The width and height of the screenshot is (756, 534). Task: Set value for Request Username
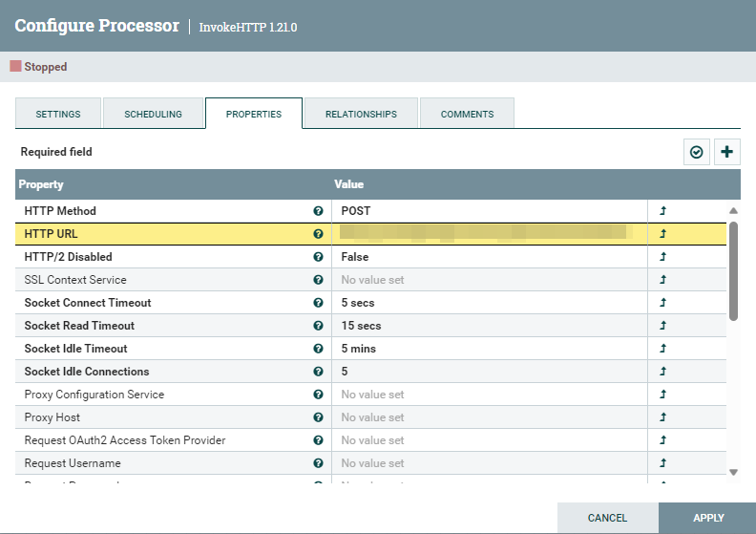[490, 463]
